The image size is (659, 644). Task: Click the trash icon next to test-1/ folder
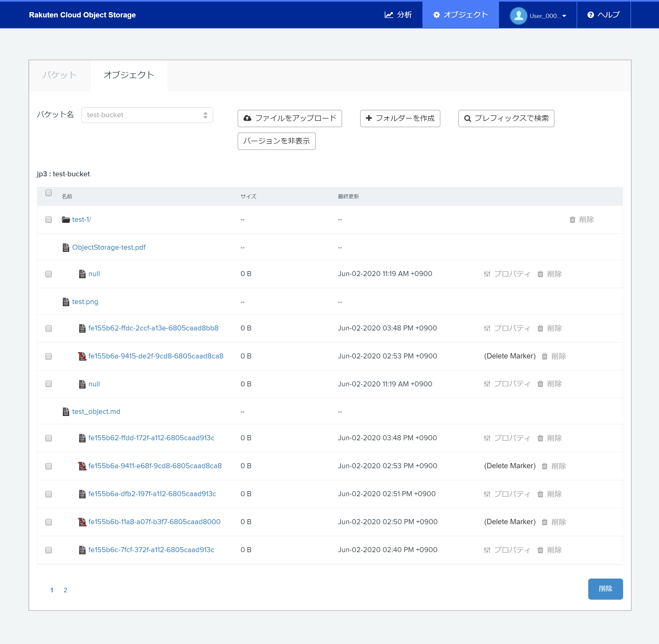(572, 220)
